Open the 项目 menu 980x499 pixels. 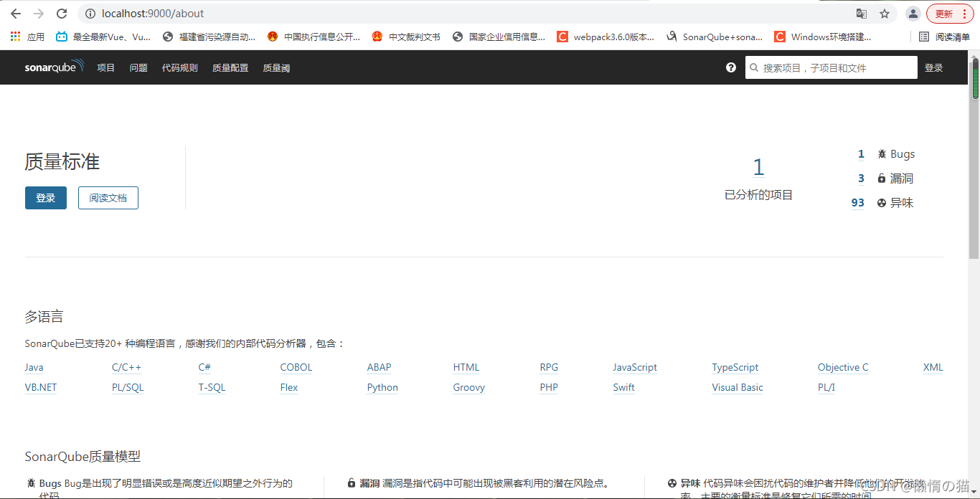click(106, 68)
